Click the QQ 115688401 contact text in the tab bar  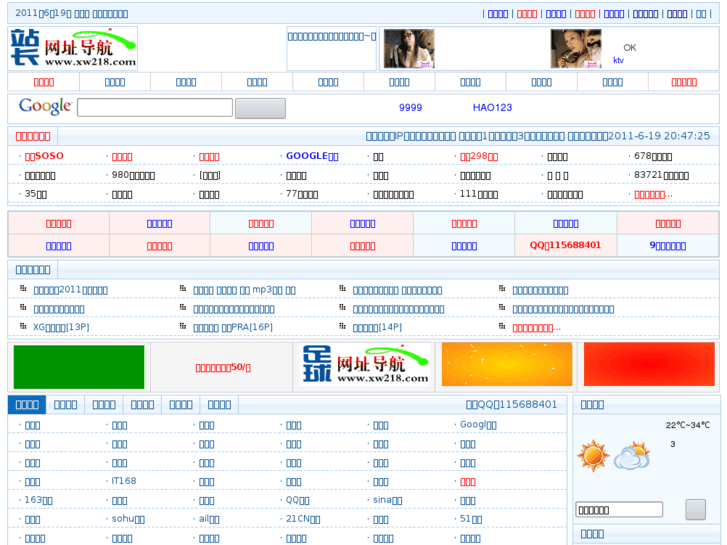[x=511, y=404]
